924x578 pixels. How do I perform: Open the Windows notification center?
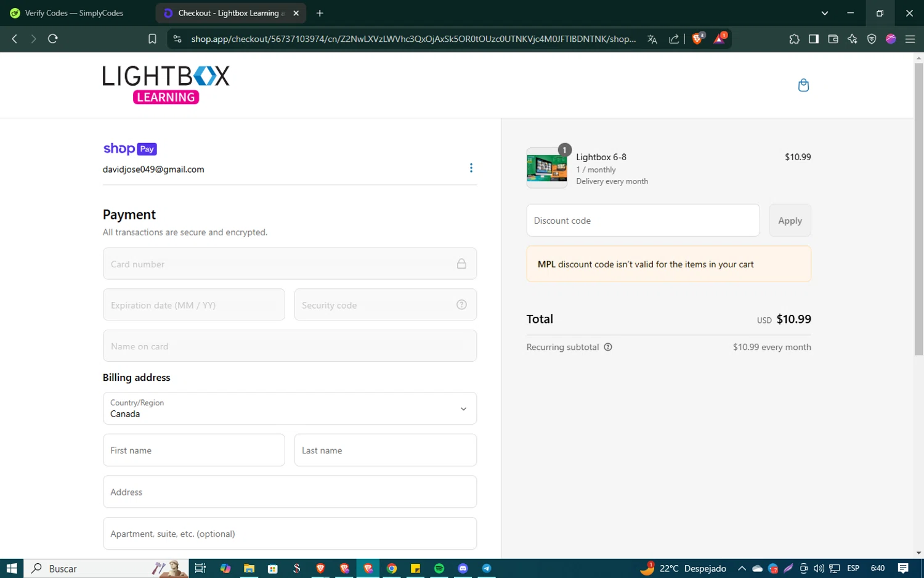pos(903,568)
